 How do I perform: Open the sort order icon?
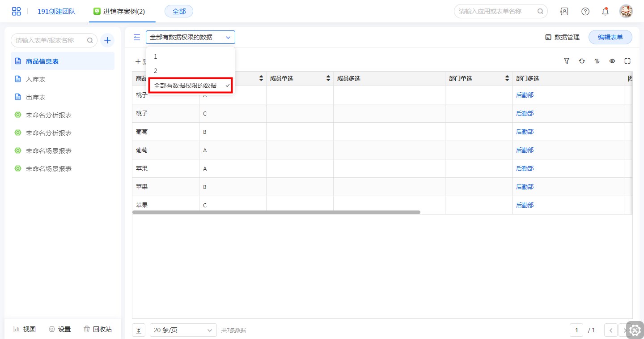point(597,61)
